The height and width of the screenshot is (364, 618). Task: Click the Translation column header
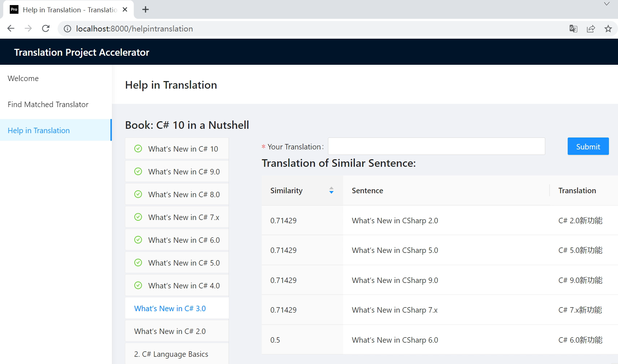[584, 190]
